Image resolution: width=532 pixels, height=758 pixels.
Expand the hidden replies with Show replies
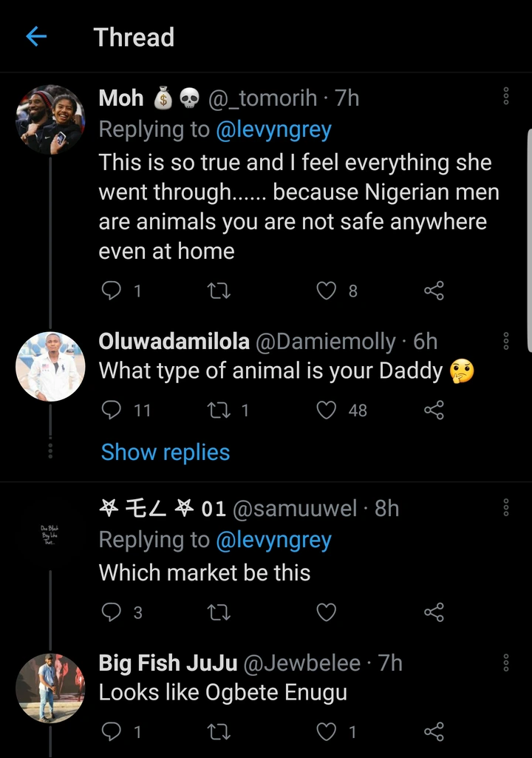pos(166,453)
